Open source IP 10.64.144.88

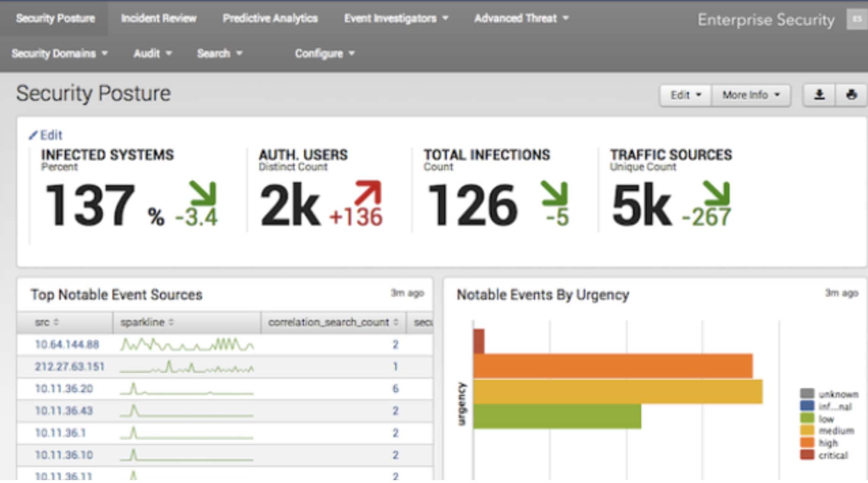coord(67,345)
